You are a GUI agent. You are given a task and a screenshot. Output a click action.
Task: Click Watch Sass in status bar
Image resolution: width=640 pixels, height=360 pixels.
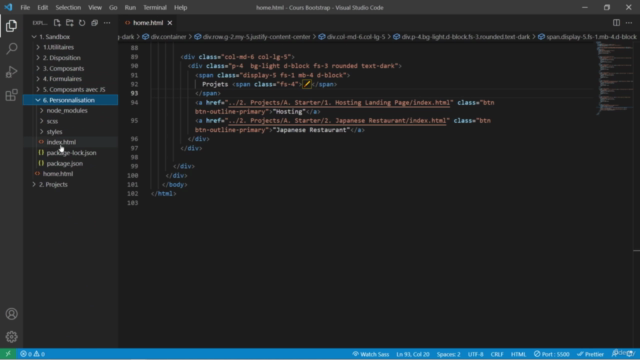pyautogui.click(x=371, y=354)
